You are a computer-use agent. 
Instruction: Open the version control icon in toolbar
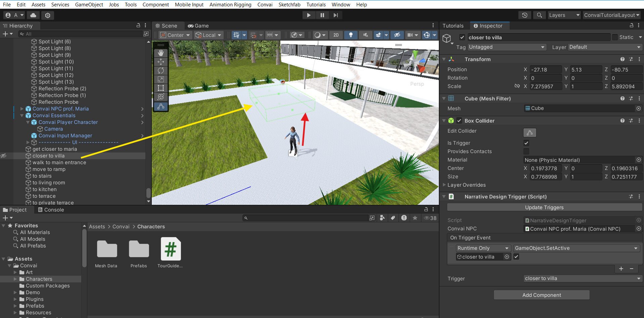pos(48,15)
